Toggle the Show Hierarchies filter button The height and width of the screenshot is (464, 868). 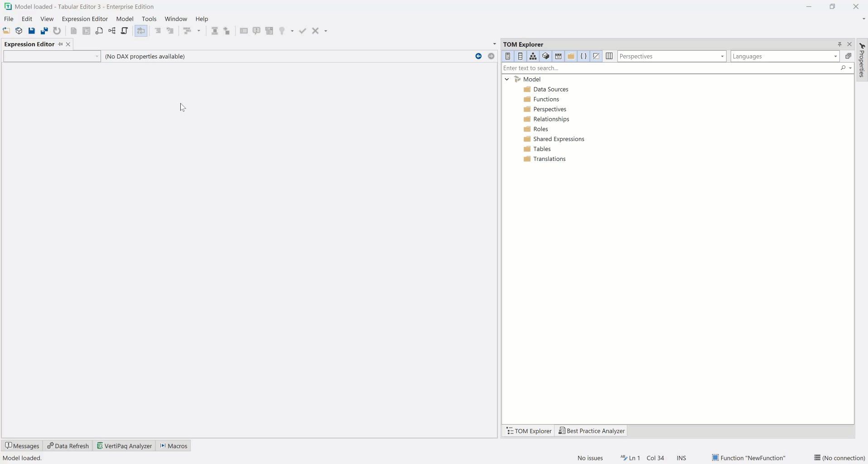(533, 56)
